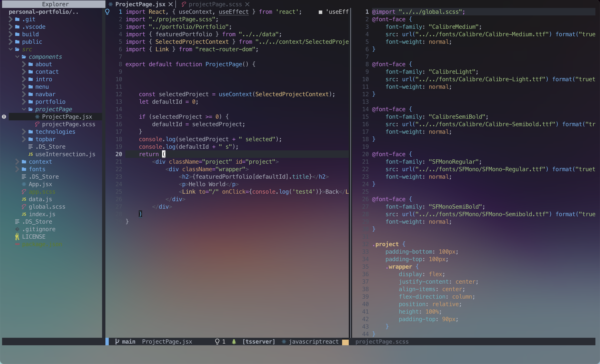Expand the portfolio folder
Image resolution: width=600 pixels, height=364 pixels.
coord(24,102)
